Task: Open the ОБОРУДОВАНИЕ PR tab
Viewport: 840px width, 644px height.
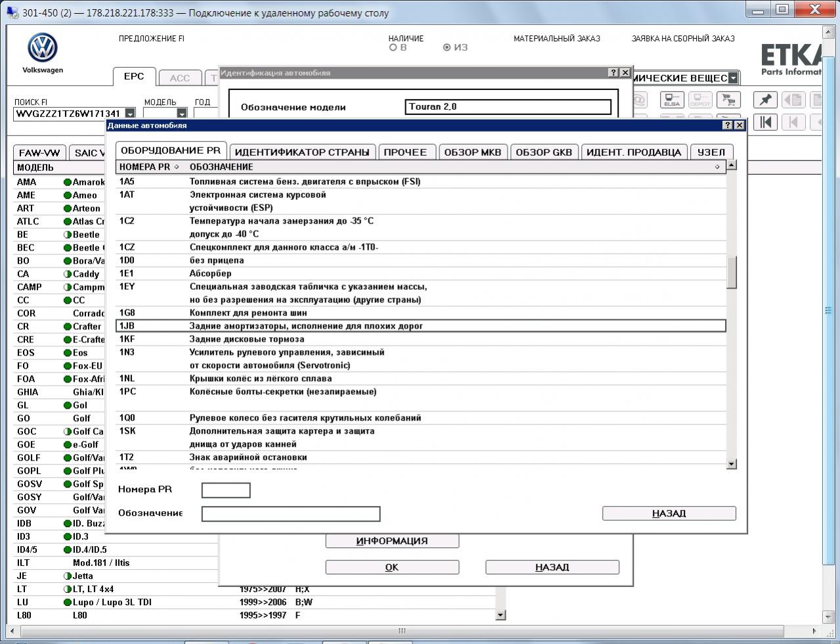Action: click(x=171, y=150)
